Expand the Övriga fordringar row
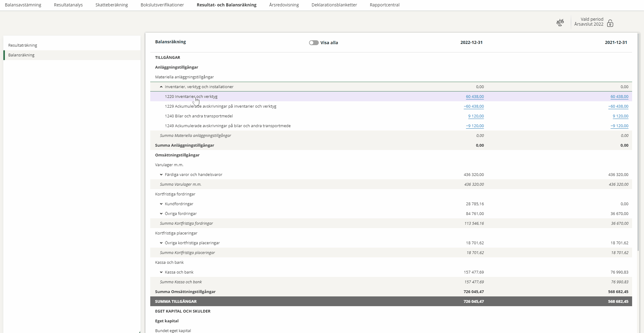Viewport: 644px width, 333px height. tap(161, 214)
